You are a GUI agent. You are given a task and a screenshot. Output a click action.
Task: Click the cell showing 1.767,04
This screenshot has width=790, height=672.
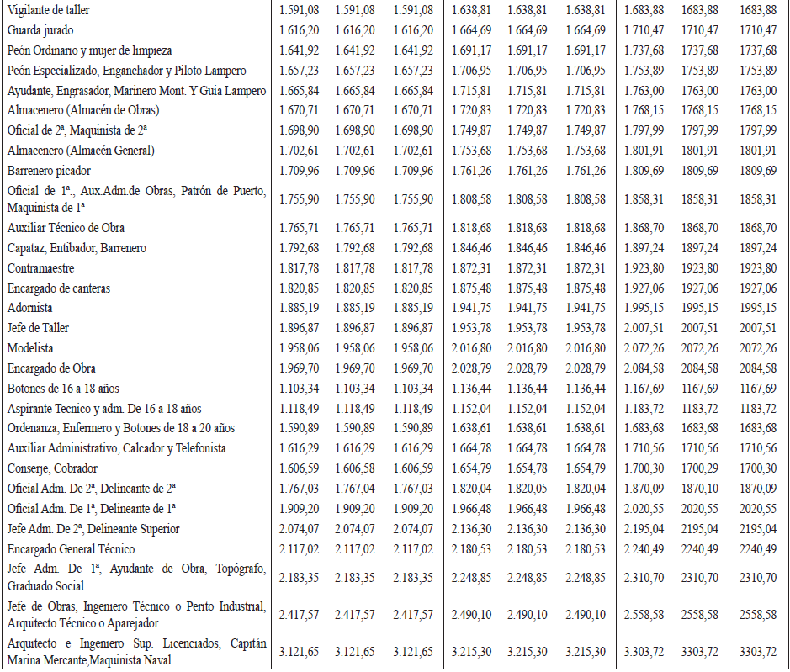click(x=355, y=489)
